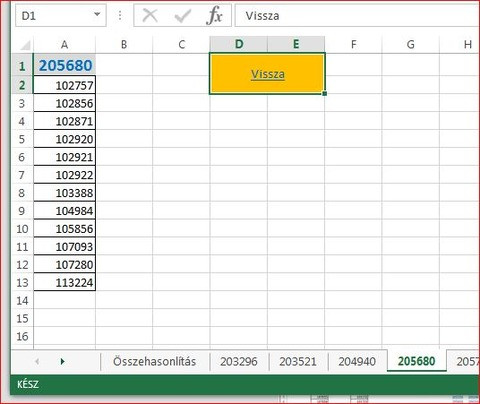This screenshot has height=404, width=480.
Task: Open the 203296 sheet tab
Action: 239,361
